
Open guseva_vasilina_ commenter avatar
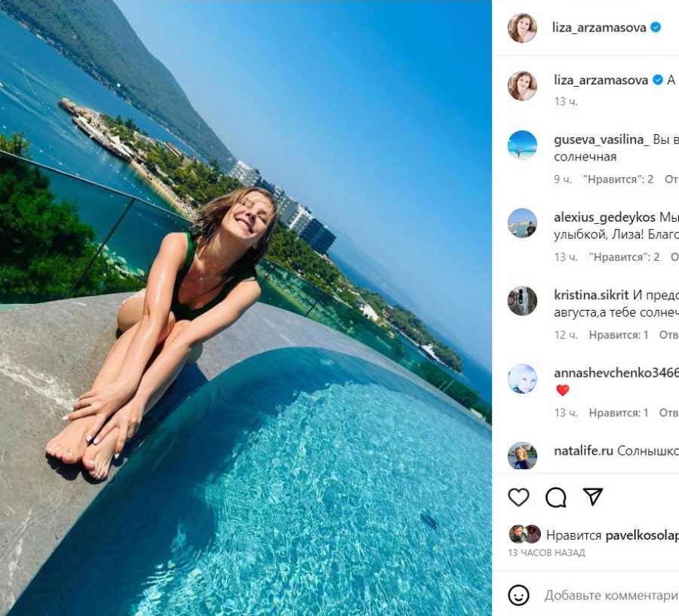point(522,145)
